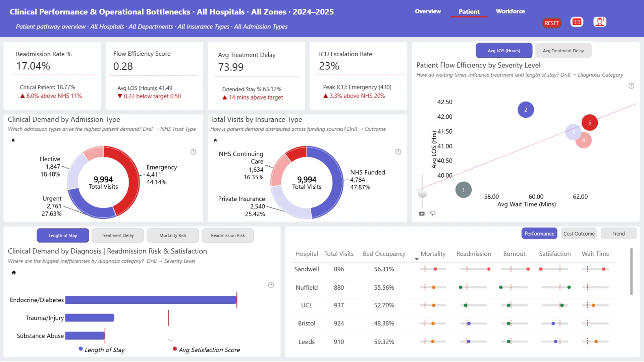Click the home drill icon above diagnosis bars
Image resolution: width=644 pixels, height=362 pixels.
point(14,273)
